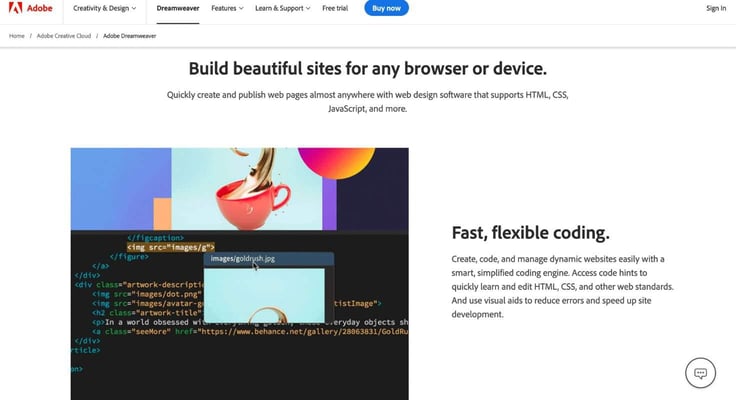The height and width of the screenshot is (400, 736).
Task: Open the chat support icon
Action: point(700,373)
